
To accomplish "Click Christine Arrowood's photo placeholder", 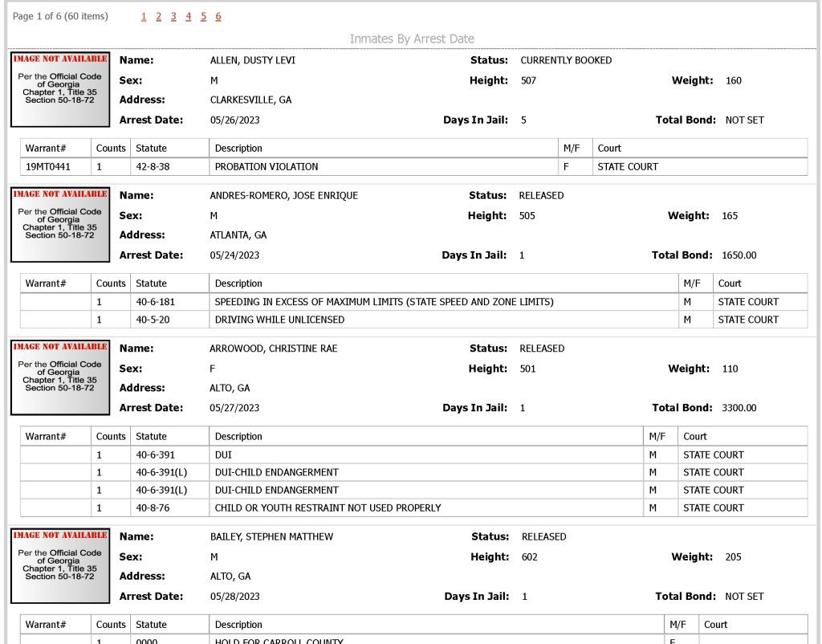I will click(x=60, y=377).
